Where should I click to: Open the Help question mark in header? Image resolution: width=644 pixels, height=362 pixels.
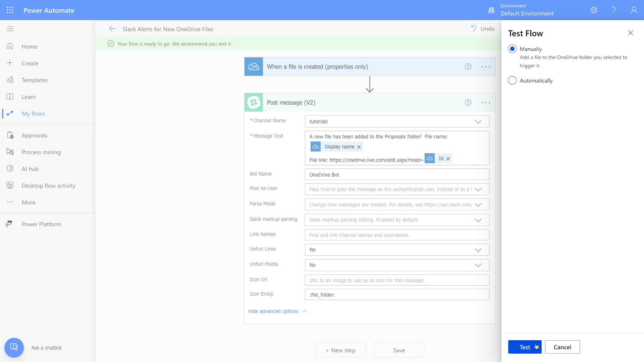click(x=614, y=10)
